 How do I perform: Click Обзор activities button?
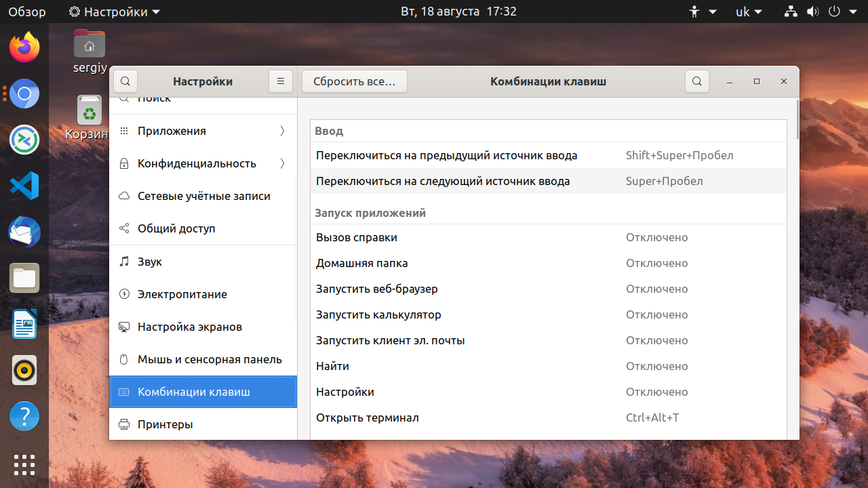click(x=26, y=12)
